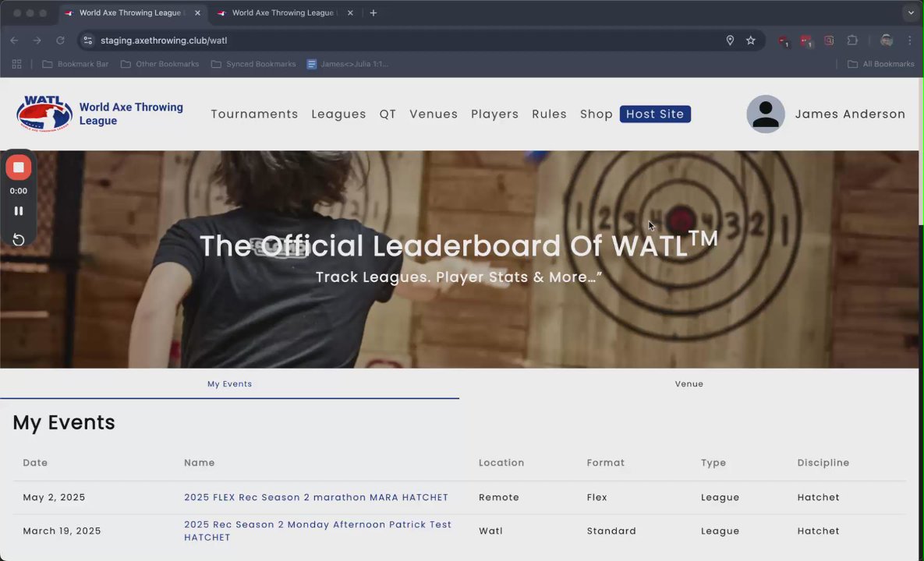The width and height of the screenshot is (924, 561).
Task: Bookmark this page with the star icon
Action: coord(750,41)
